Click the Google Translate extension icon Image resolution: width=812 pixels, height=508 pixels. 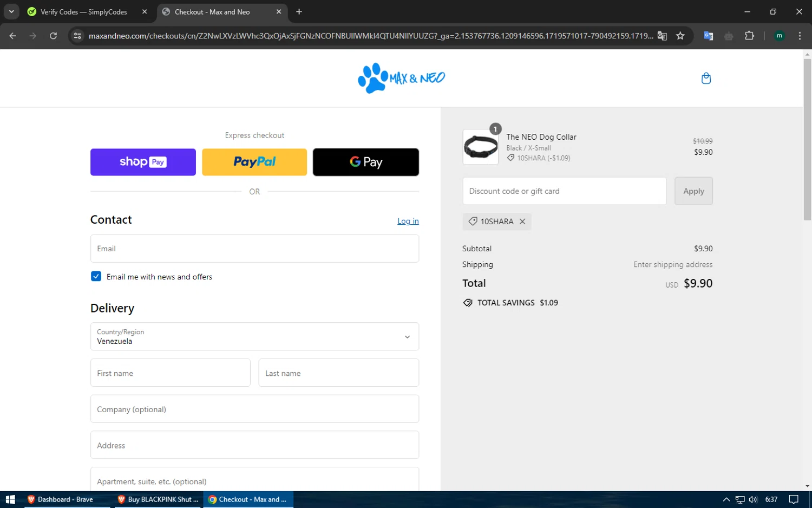click(708, 36)
